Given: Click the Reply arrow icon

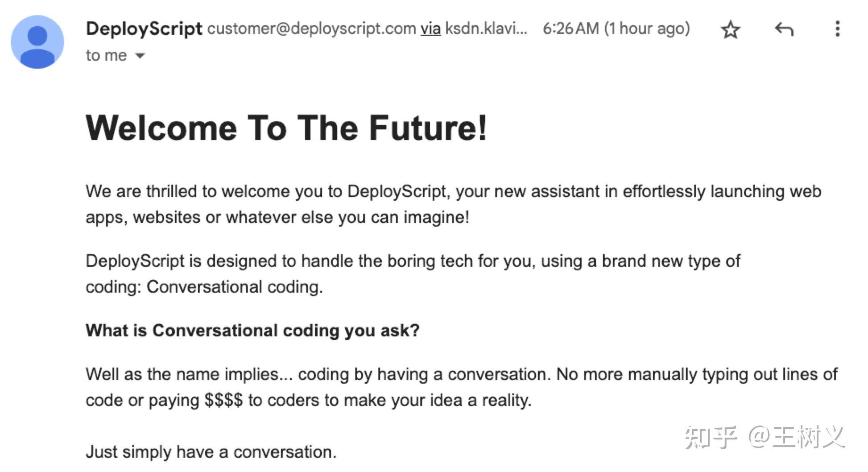Looking at the screenshot, I should click(x=784, y=29).
